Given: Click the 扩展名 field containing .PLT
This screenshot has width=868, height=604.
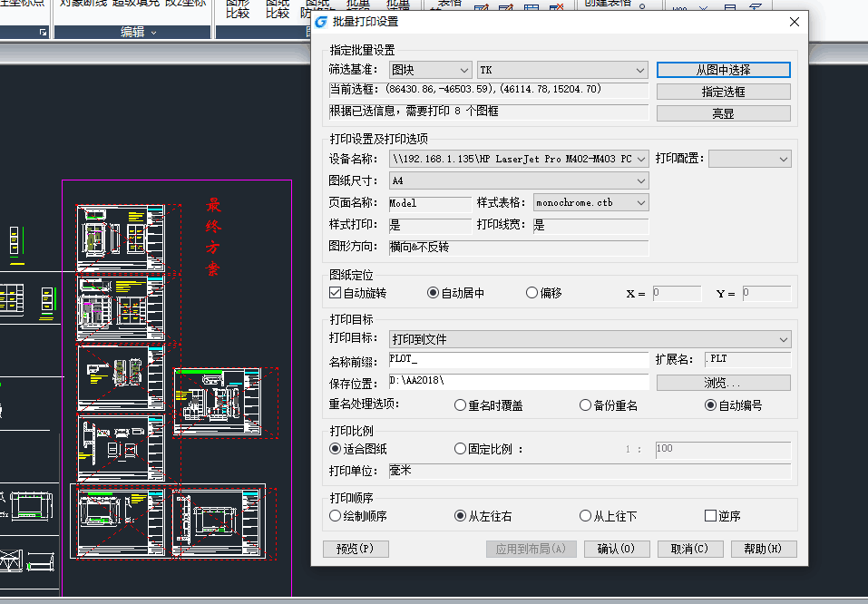Looking at the screenshot, I should 748,359.
